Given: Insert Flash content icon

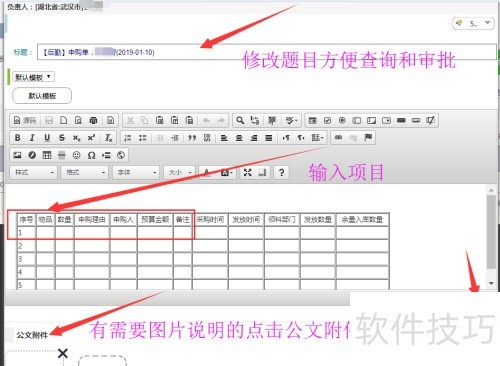Looking at the screenshot, I should [x=32, y=155].
